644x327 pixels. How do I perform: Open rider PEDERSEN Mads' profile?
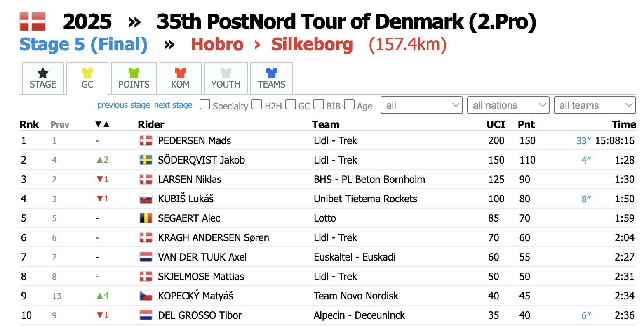(194, 141)
